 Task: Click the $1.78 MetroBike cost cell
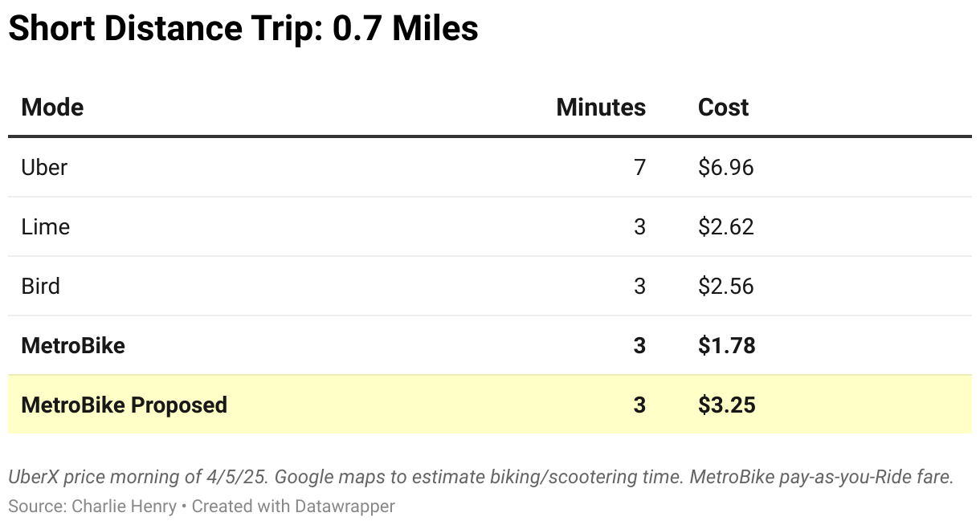[726, 346]
